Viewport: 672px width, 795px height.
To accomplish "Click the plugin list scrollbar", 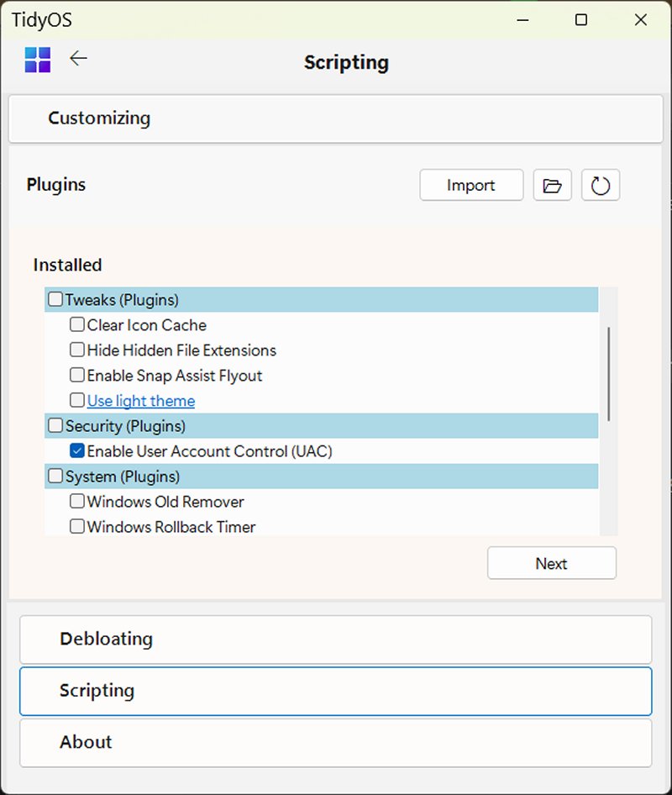I will [x=609, y=374].
